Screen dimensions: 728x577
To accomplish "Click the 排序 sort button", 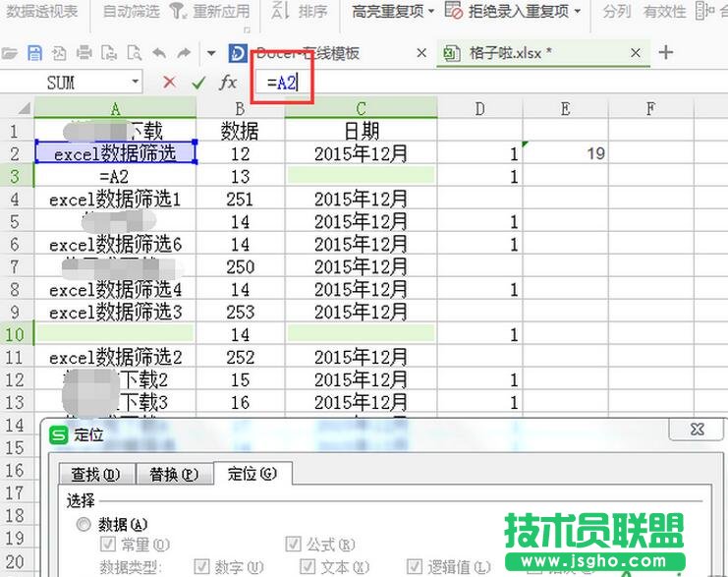I will pos(305,12).
